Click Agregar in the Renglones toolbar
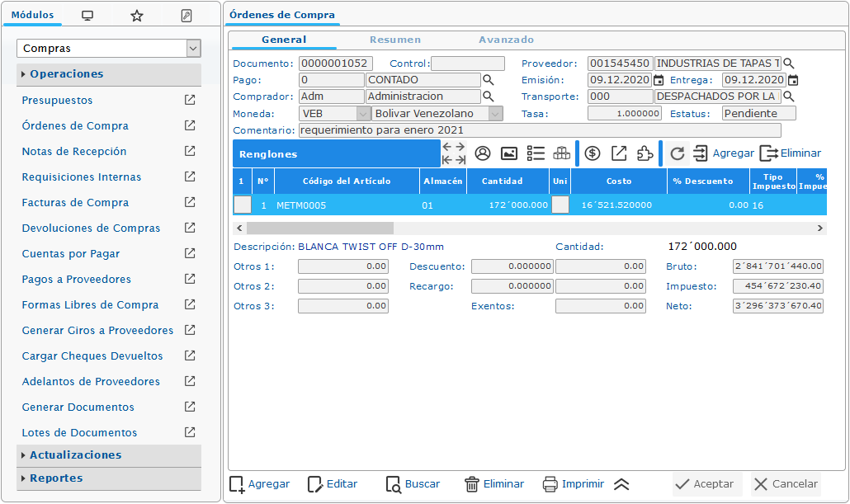 724,153
